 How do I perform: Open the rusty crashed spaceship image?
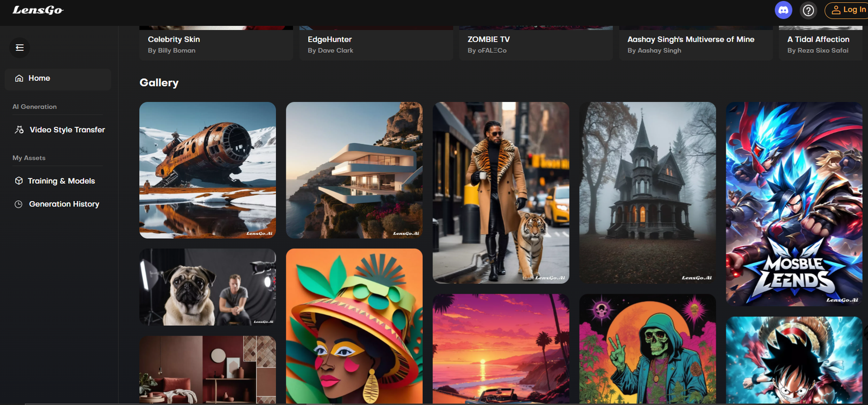coord(208,170)
